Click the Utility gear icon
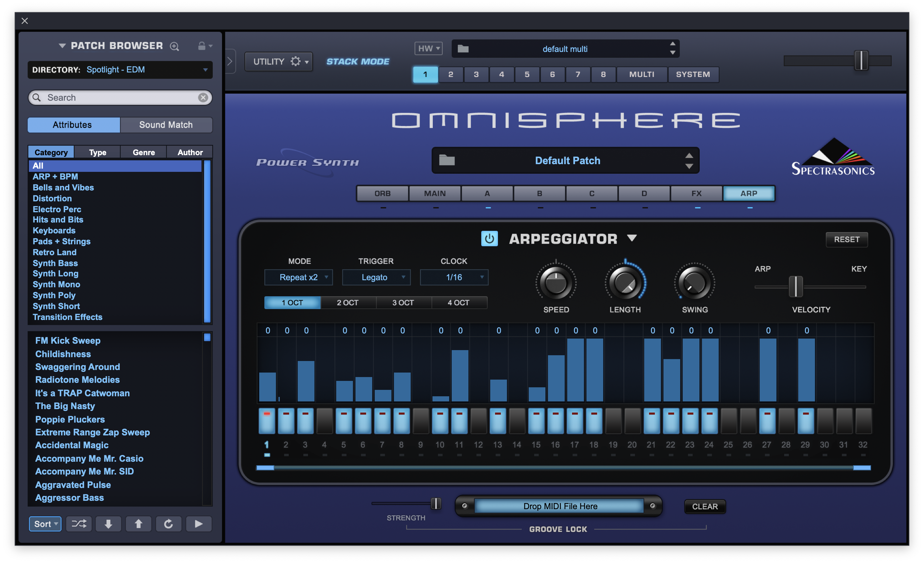This screenshot has width=924, height=563. [x=295, y=62]
